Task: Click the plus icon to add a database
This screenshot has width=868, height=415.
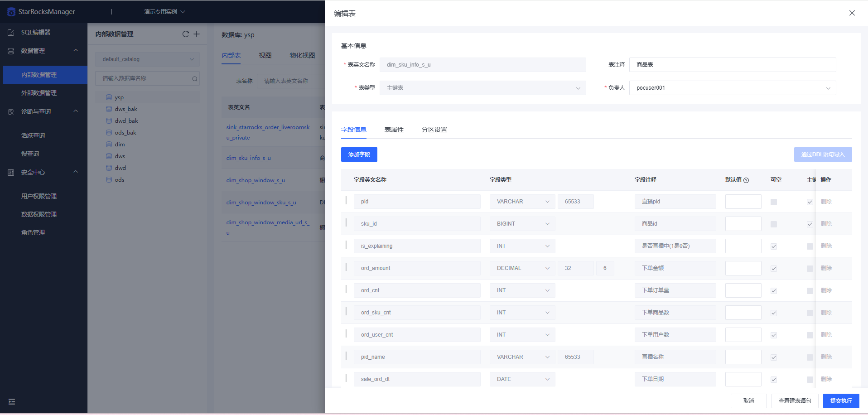Action: [x=197, y=34]
